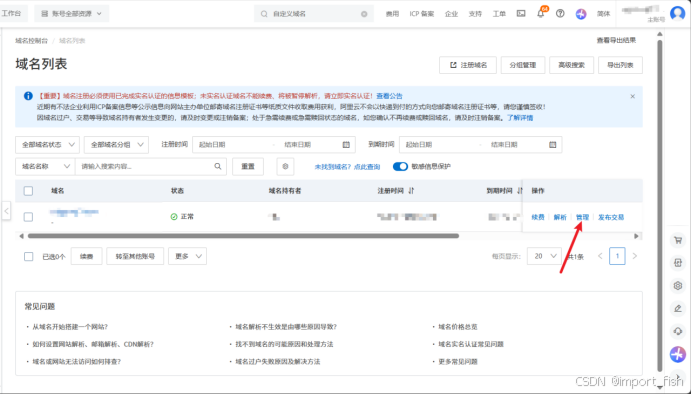This screenshot has width=691, height=395.
Task: Open the shopping cart sidebar icon
Action: (x=678, y=240)
